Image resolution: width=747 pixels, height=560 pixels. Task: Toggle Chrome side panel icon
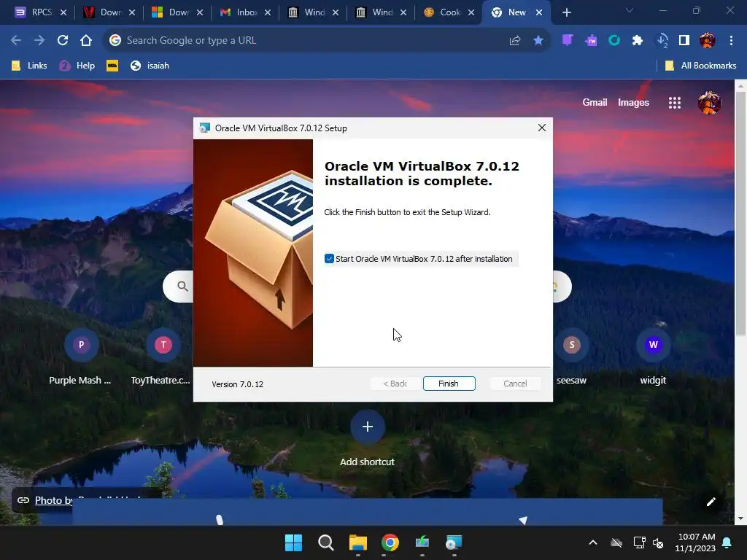click(684, 41)
